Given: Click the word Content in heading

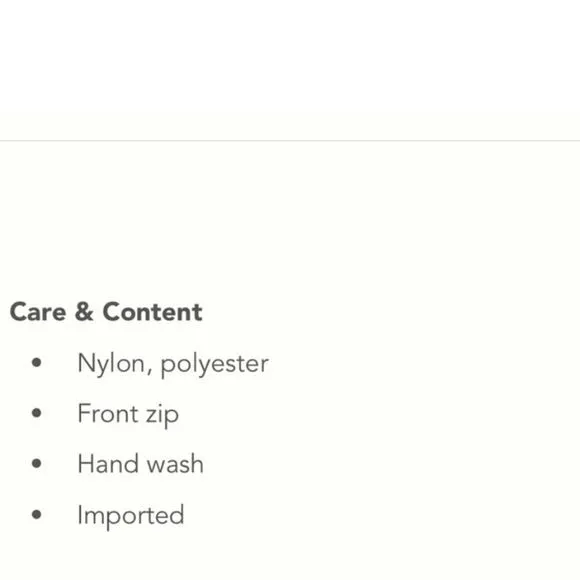Looking at the screenshot, I should [x=152, y=311].
